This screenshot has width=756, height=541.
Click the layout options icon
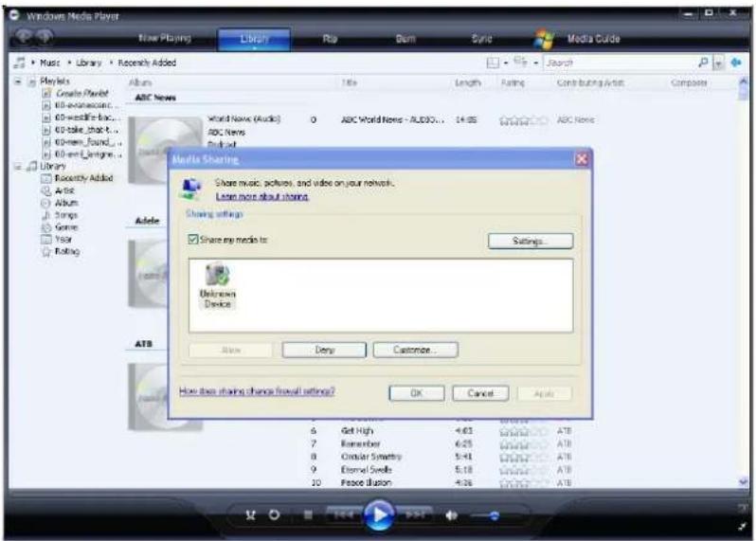coord(493,63)
